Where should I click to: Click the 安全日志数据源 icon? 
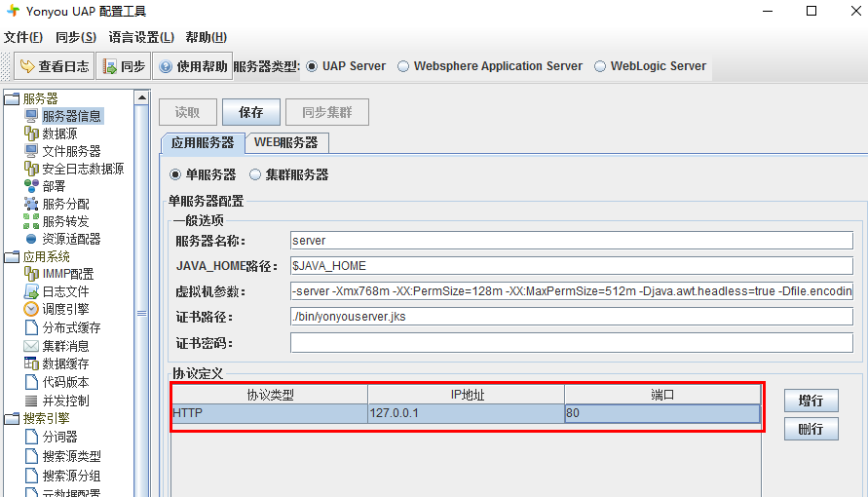pos(31,169)
